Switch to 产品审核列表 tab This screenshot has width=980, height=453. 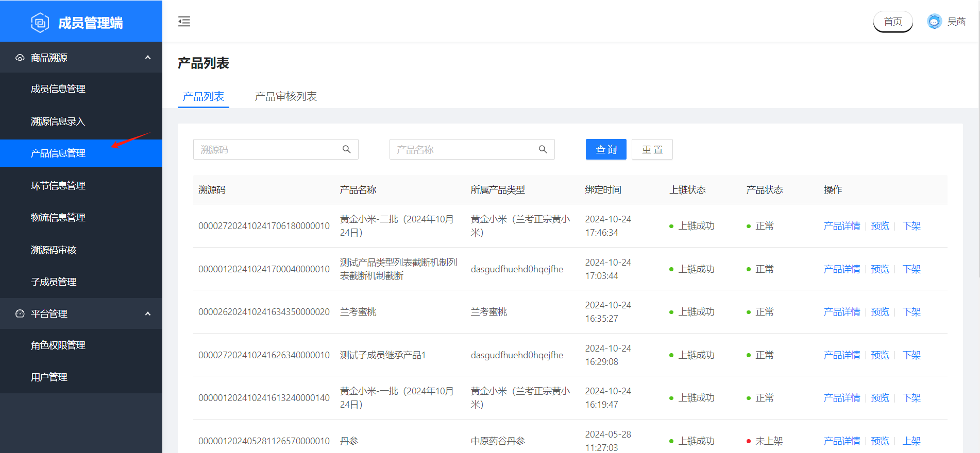coord(285,96)
